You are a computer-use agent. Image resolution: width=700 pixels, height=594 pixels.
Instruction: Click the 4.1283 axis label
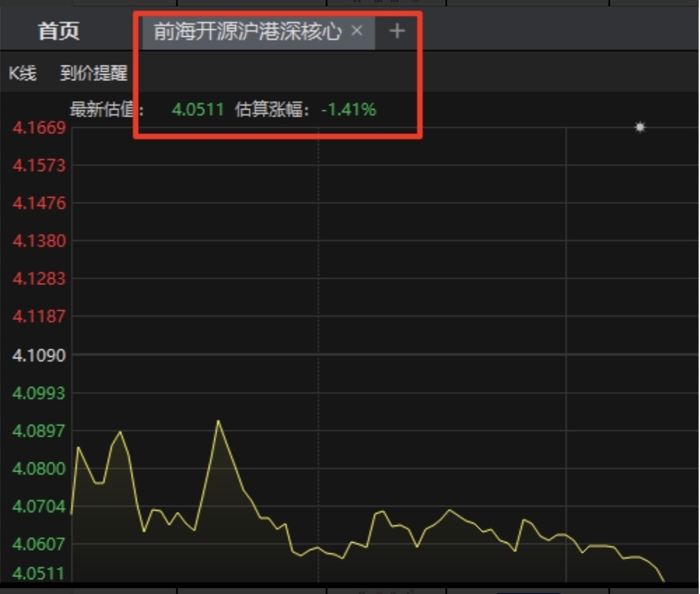[39, 279]
